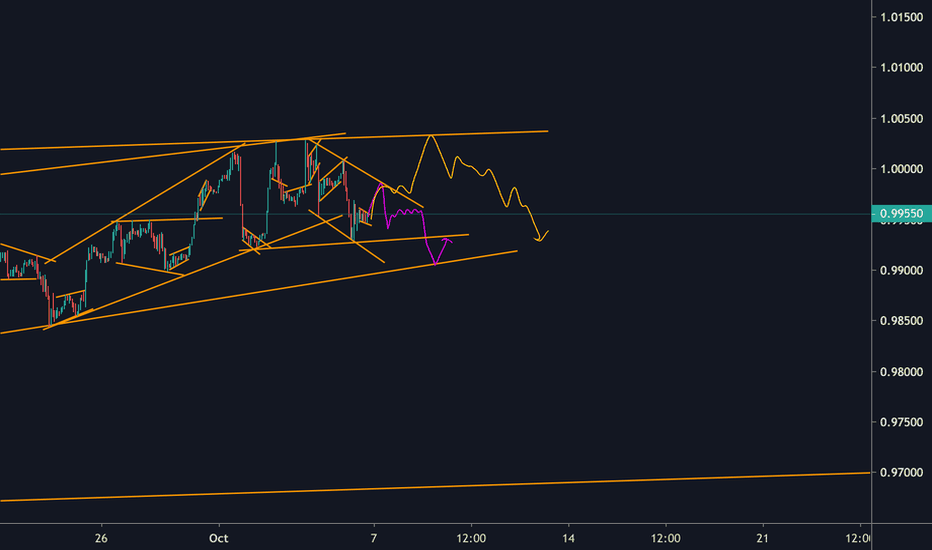
Task: Click the 1.01500 price axis label
Action: 901,17
